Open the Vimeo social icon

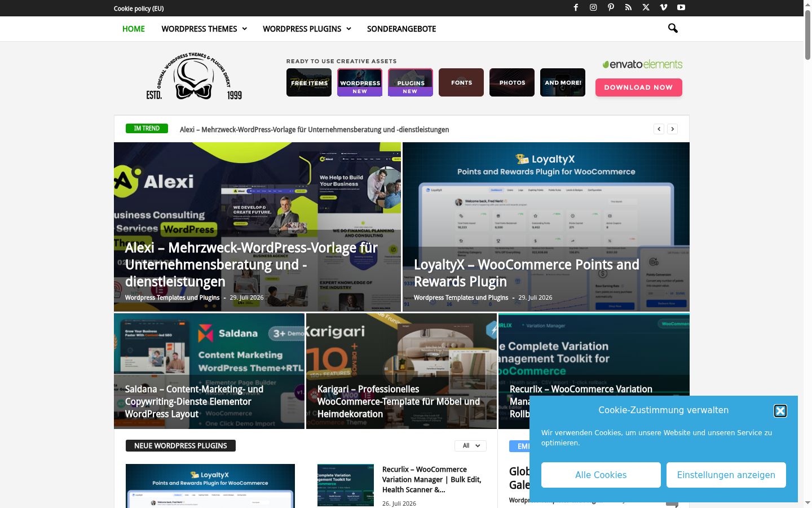coord(663,7)
